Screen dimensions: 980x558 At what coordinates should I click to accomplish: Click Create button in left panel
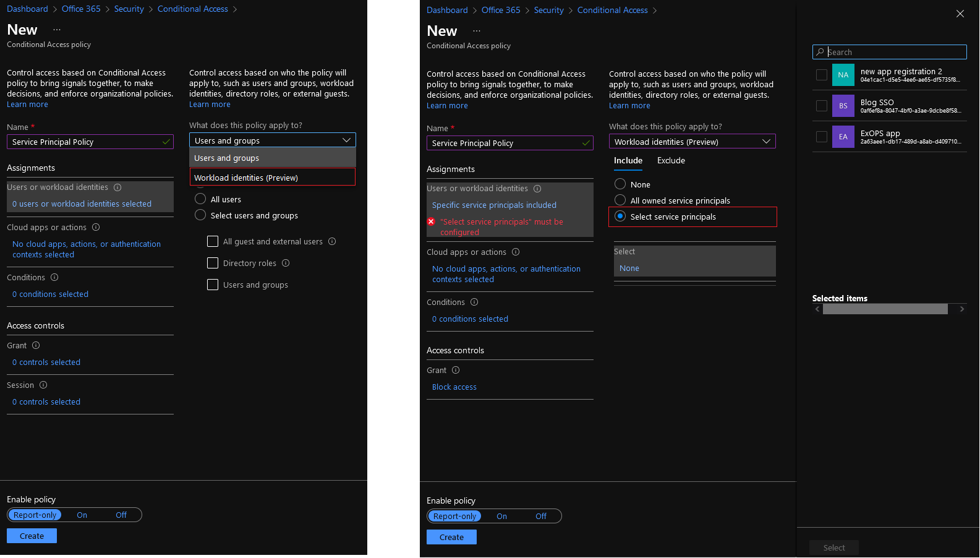click(32, 536)
